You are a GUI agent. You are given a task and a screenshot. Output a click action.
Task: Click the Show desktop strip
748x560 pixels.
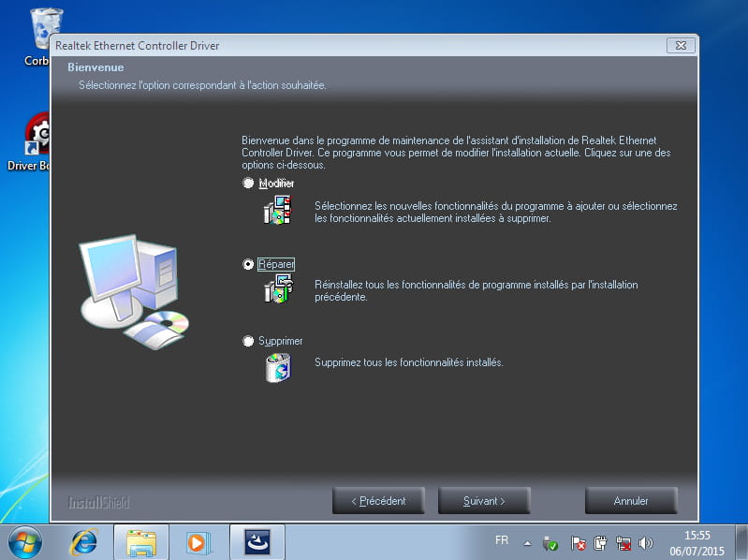coord(741,543)
